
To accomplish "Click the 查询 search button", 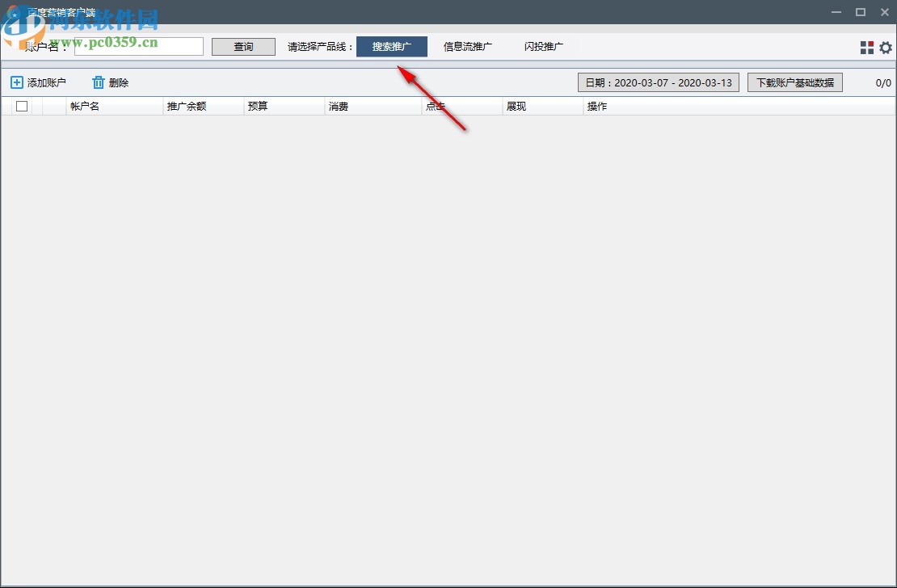I will click(244, 47).
